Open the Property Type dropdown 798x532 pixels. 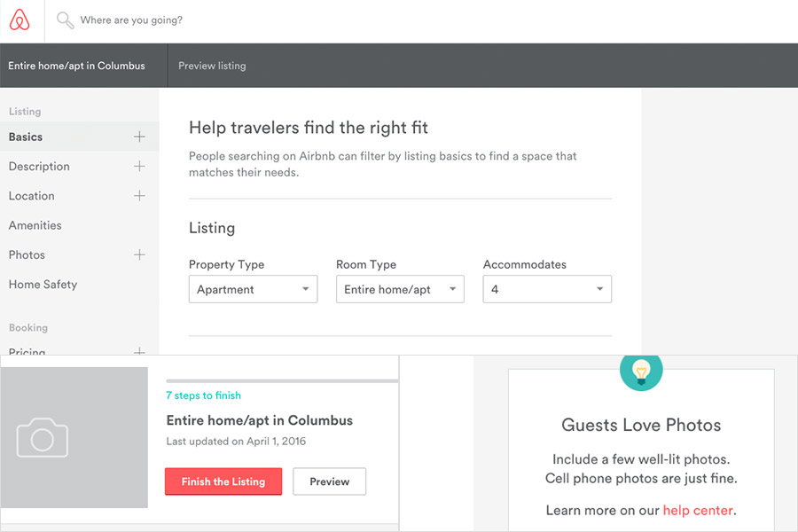point(253,289)
